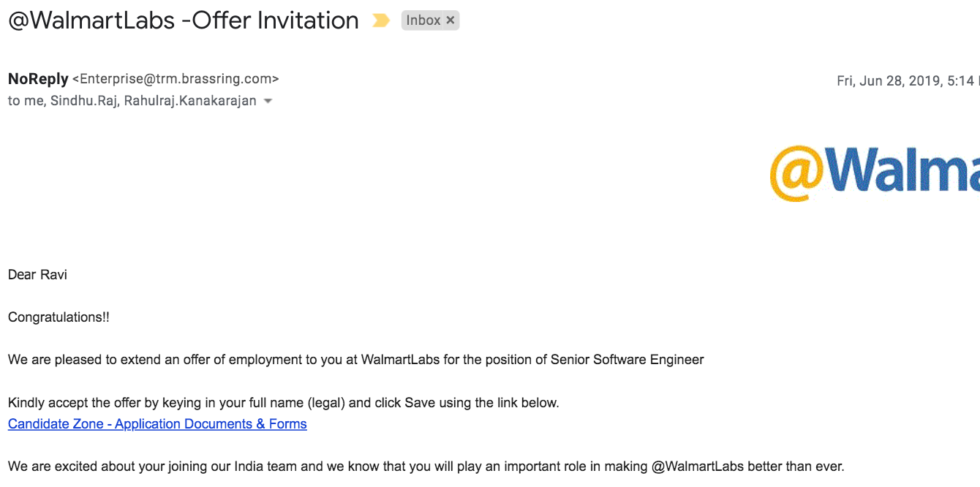980x487 pixels.
Task: Remove the Inbox label with its x
Action: tap(451, 20)
